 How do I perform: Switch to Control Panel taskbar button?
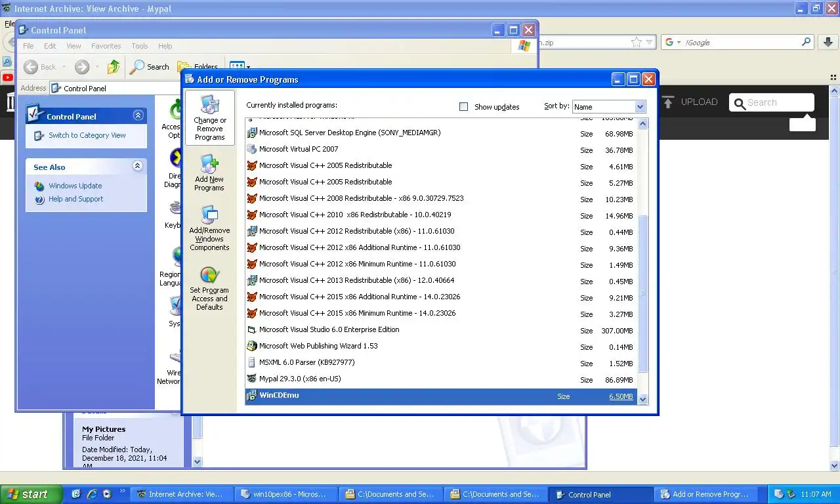(x=601, y=494)
